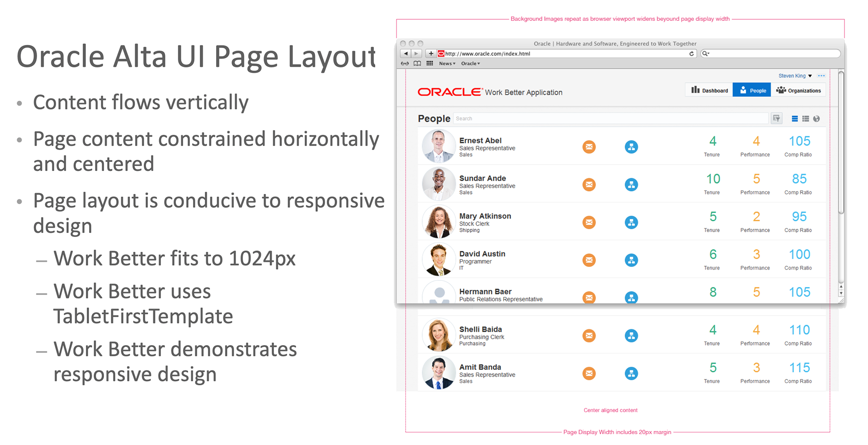Open the News bookmarks dropdown
Image resolution: width=868 pixels, height=445 pixels.
tap(447, 63)
